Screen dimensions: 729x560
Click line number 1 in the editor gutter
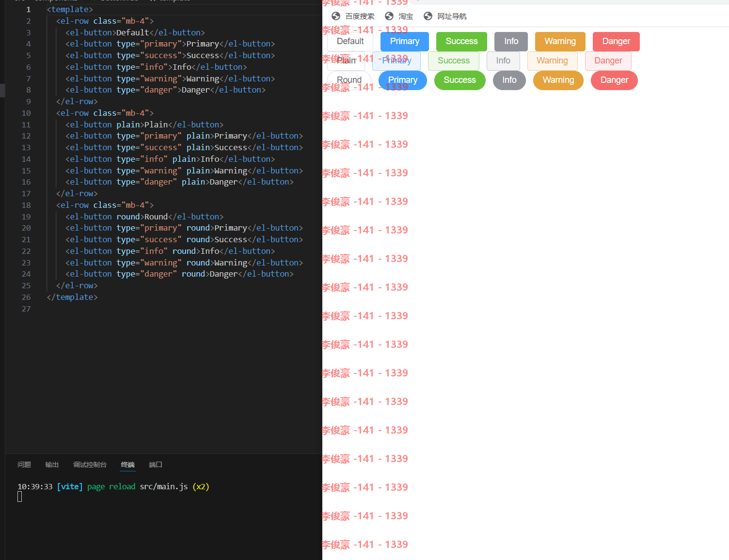29,10
